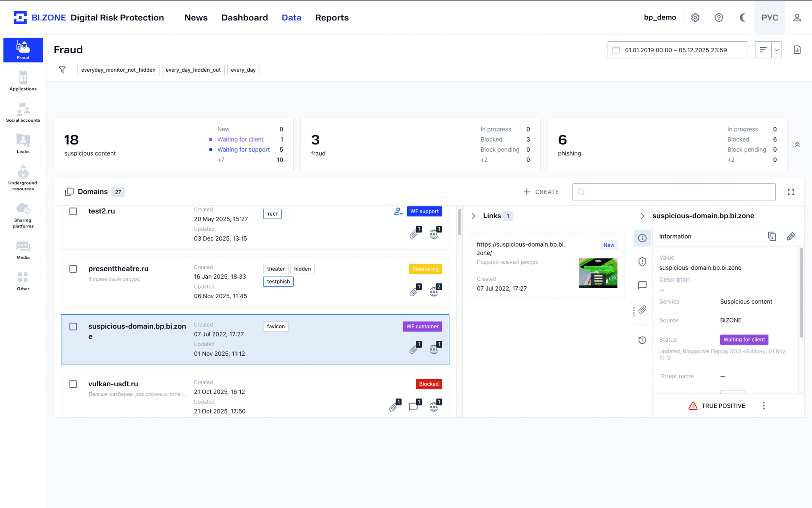
Task: Open the Reports tab
Action: [x=332, y=17]
